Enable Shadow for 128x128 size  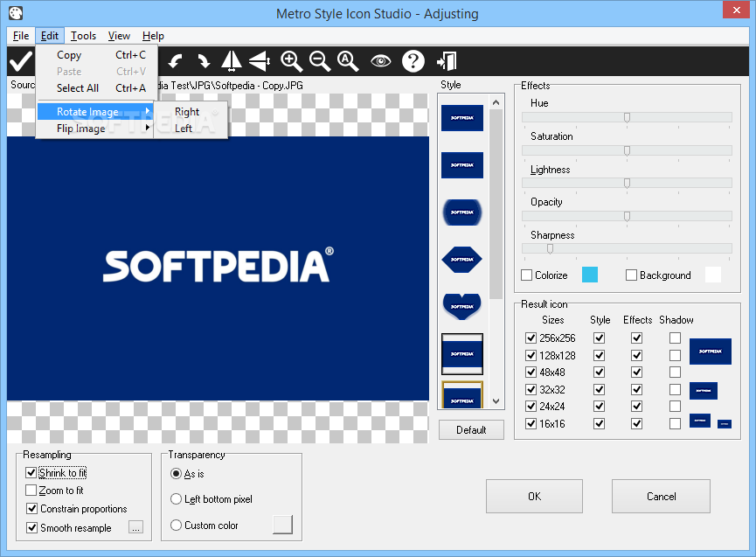tap(675, 355)
